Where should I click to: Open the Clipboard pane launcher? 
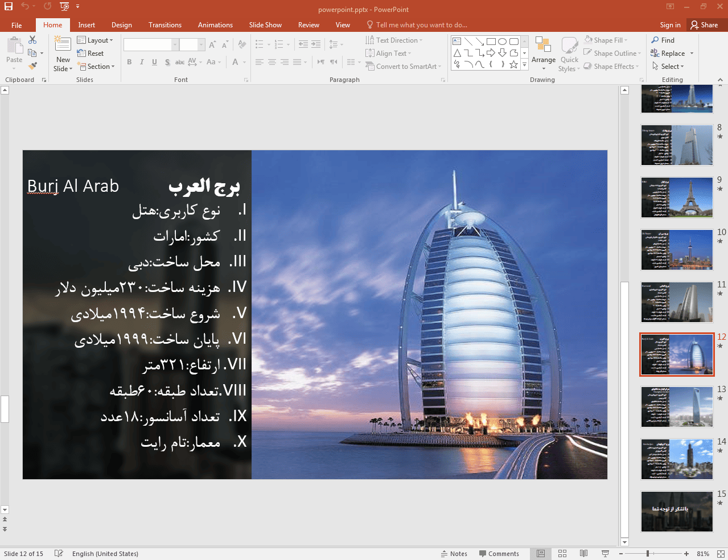pyautogui.click(x=44, y=80)
